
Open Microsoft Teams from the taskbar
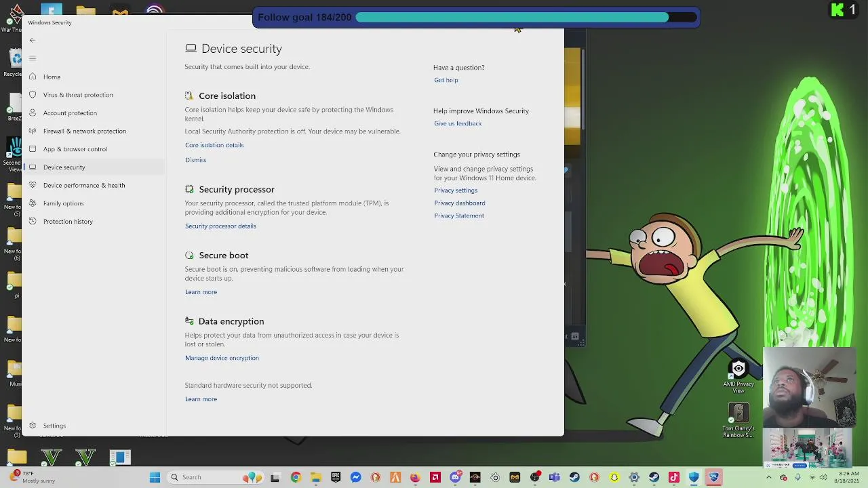click(555, 477)
